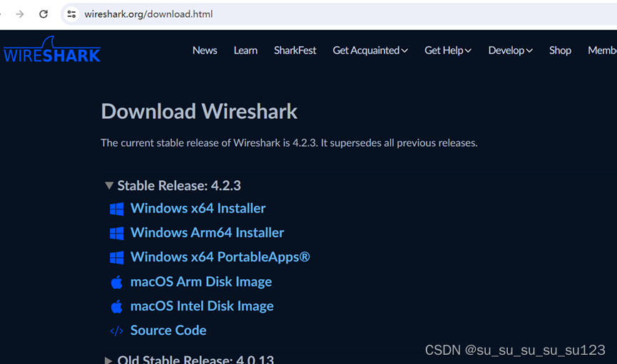Download Windows x64 Installer
This screenshot has height=364, width=617.
pos(198,208)
